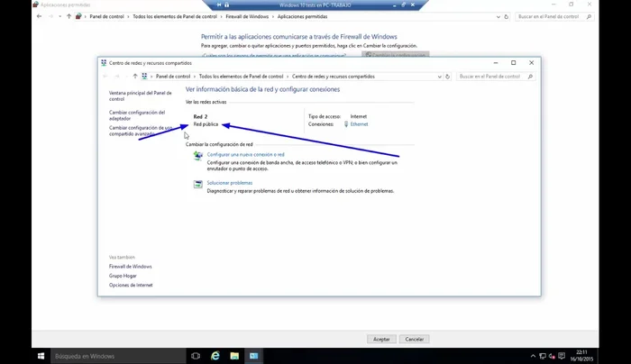The height and width of the screenshot is (364, 631).
Task: Go back in Centro de redes window
Action: (105, 77)
